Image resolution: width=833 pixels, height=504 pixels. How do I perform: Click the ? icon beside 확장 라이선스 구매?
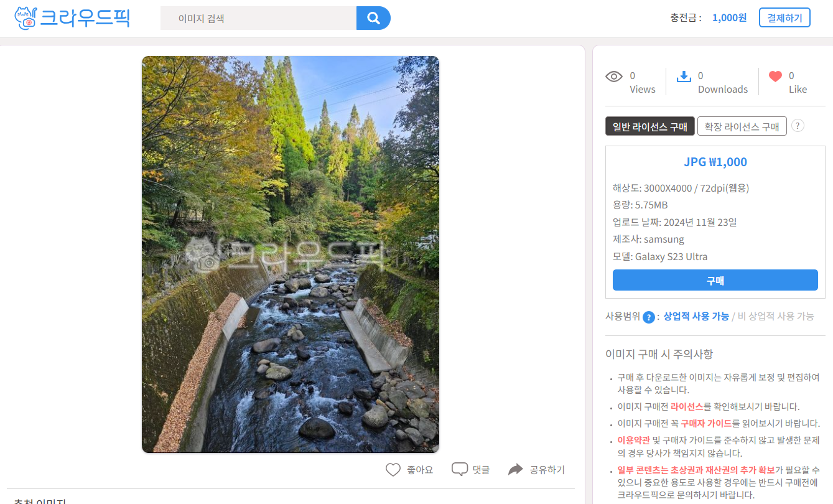click(x=798, y=126)
